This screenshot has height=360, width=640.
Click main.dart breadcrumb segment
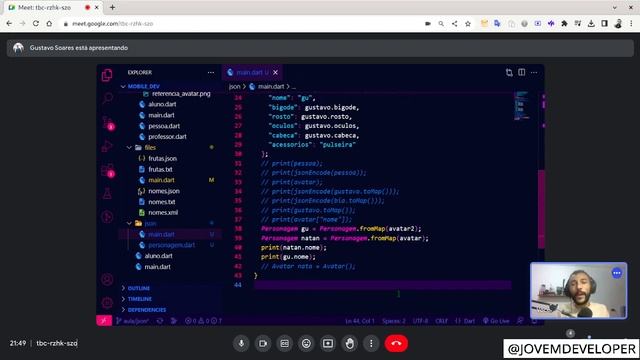click(271, 87)
